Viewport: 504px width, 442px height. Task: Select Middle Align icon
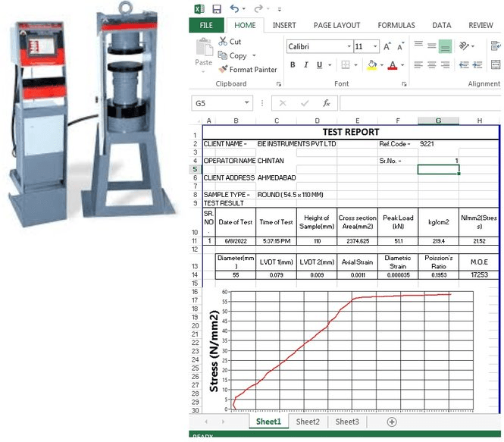click(x=432, y=46)
